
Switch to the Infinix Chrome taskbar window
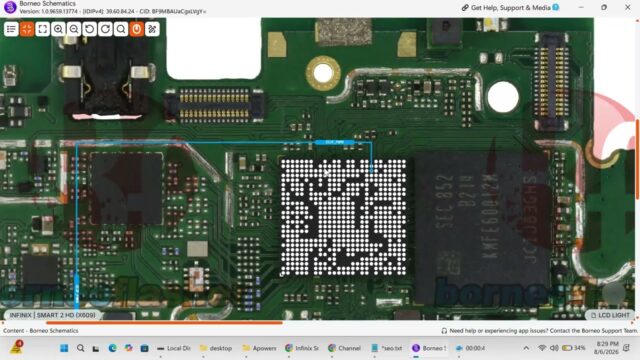(302, 348)
